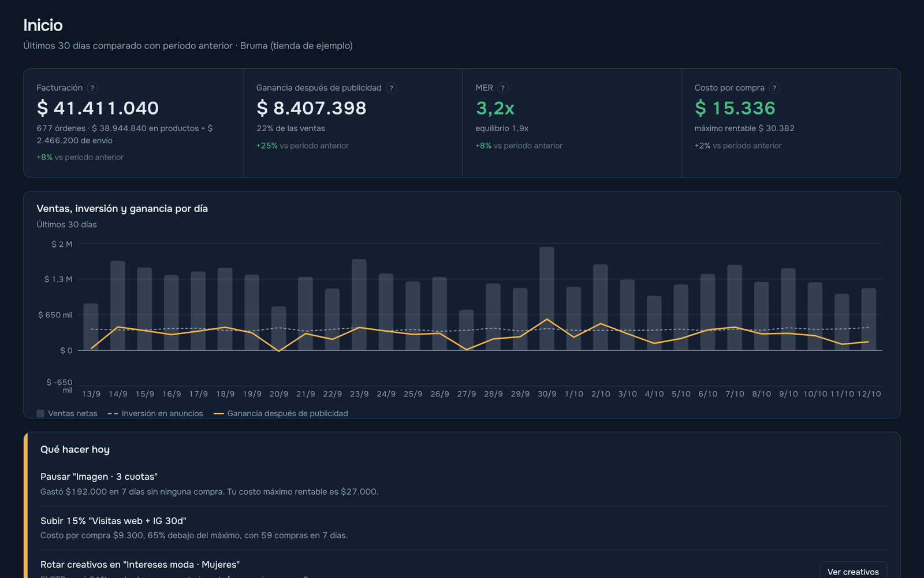Click the 3,2x MER value

[x=495, y=108]
